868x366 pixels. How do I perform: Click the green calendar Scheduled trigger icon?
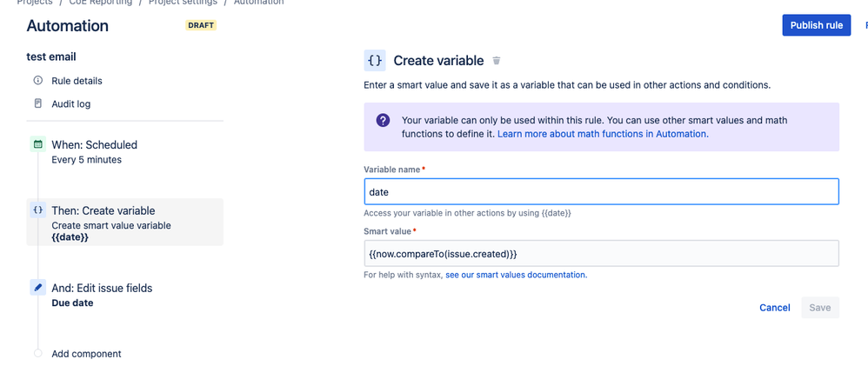click(x=37, y=144)
